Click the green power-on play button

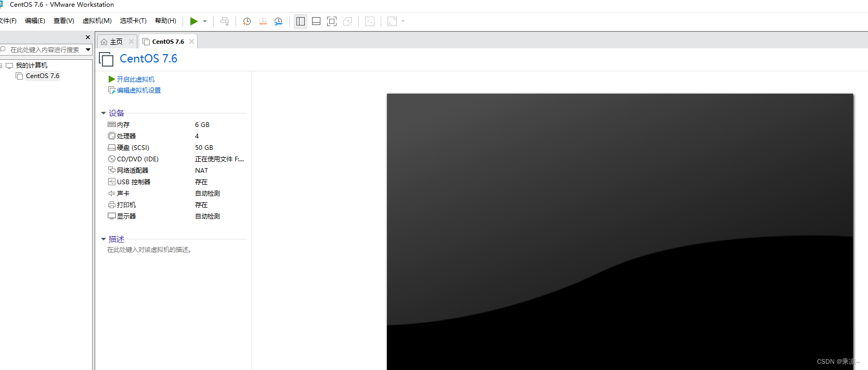coord(194,21)
